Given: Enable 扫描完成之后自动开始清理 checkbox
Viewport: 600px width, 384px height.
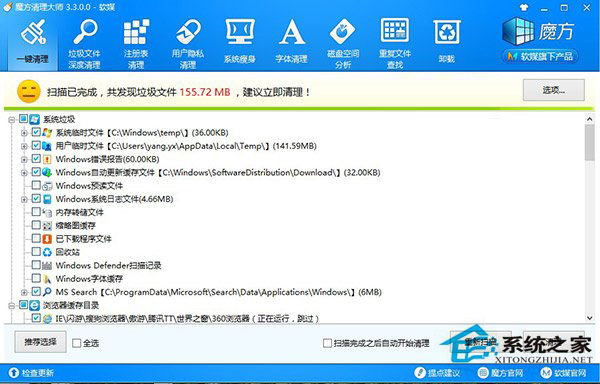Looking at the screenshot, I should click(x=327, y=343).
